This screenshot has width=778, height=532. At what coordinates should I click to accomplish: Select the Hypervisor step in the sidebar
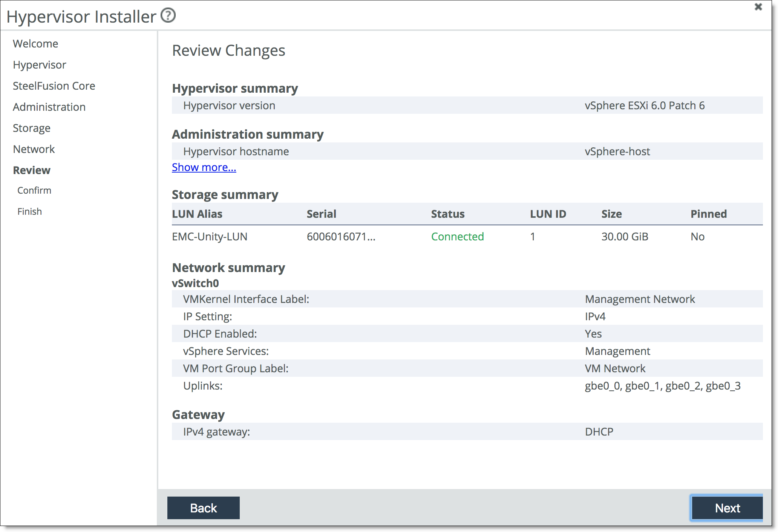(39, 64)
